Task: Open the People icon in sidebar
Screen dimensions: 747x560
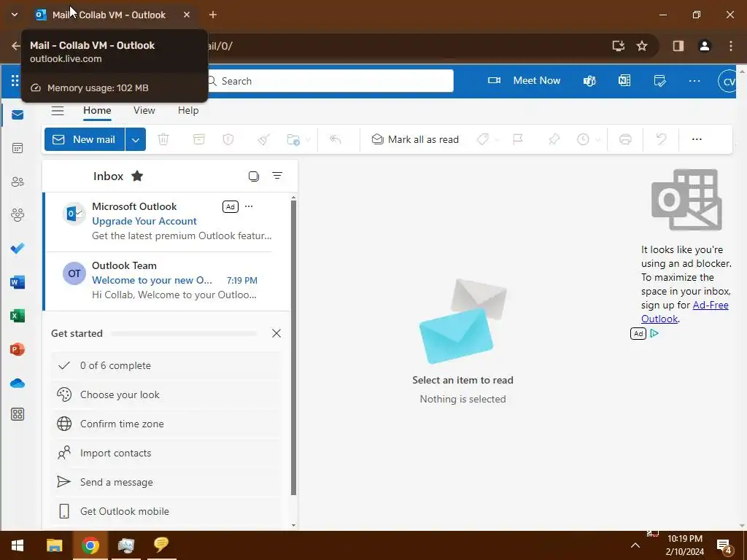Action: pyautogui.click(x=18, y=182)
